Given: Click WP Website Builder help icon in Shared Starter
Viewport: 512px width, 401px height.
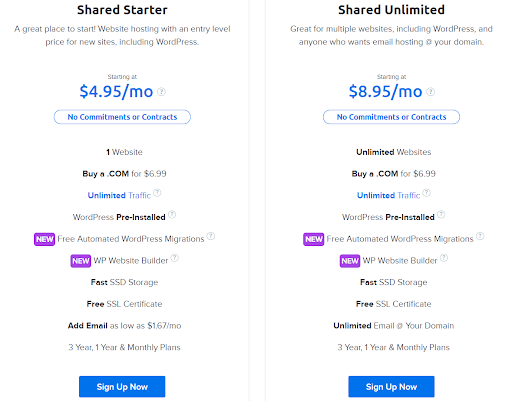Looking at the screenshot, I should point(175,258).
